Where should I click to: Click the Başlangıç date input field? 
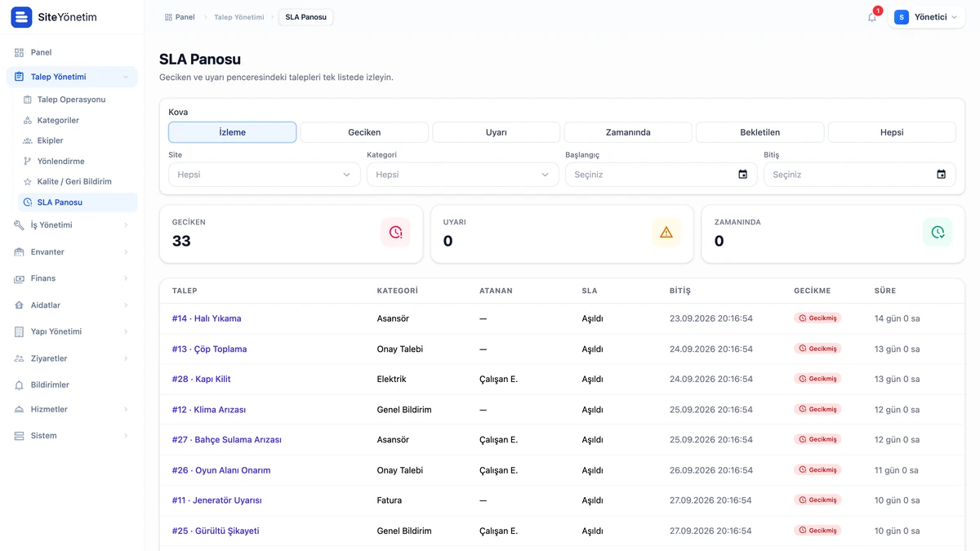661,175
